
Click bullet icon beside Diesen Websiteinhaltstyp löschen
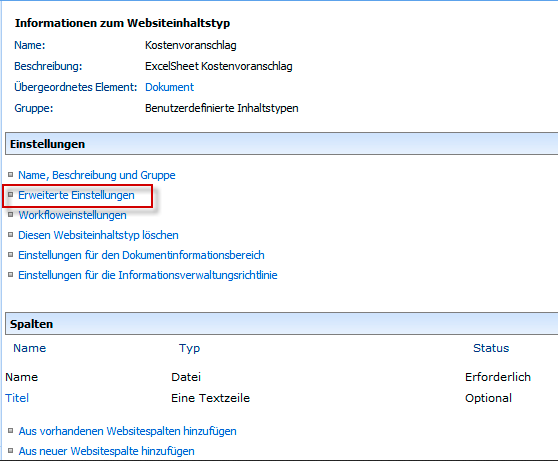(10, 234)
